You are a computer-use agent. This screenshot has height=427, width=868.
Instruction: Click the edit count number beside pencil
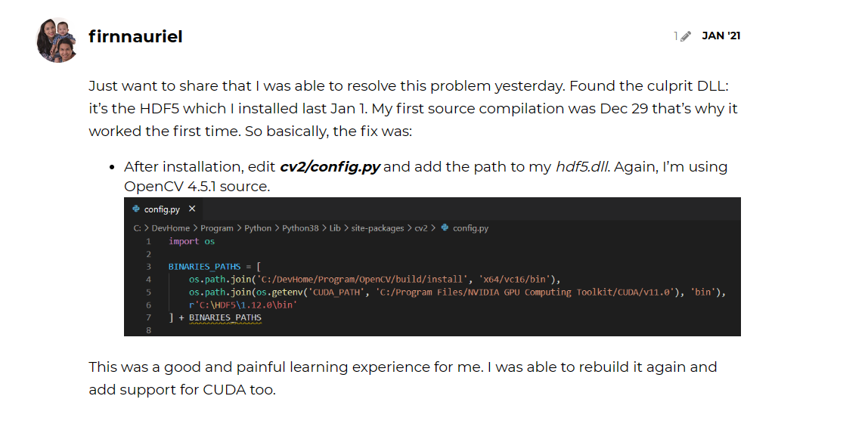tap(676, 36)
